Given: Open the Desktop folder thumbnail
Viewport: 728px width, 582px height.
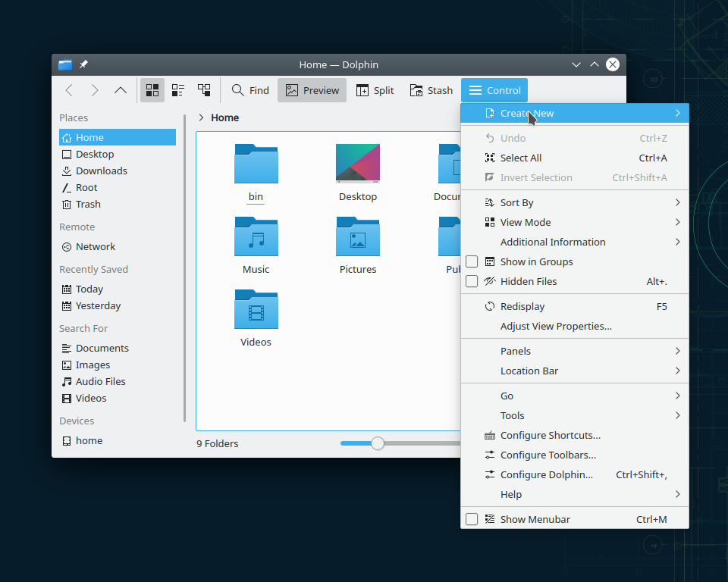Looking at the screenshot, I should (358, 164).
